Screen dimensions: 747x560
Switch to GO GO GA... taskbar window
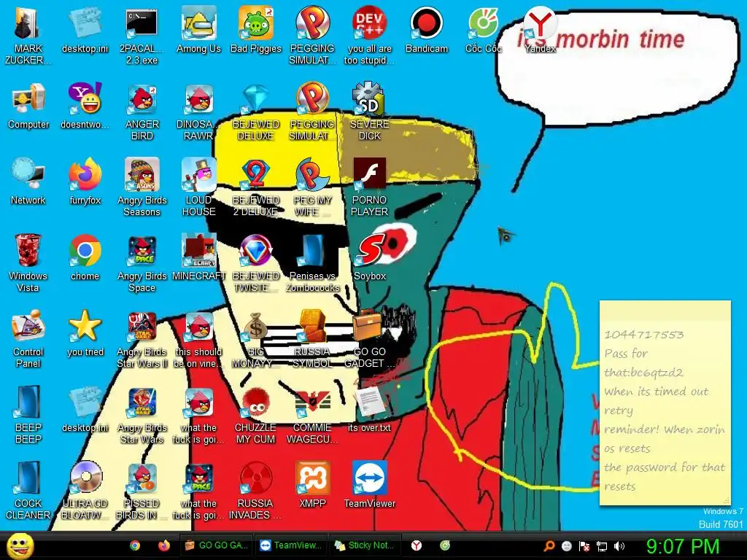216,545
